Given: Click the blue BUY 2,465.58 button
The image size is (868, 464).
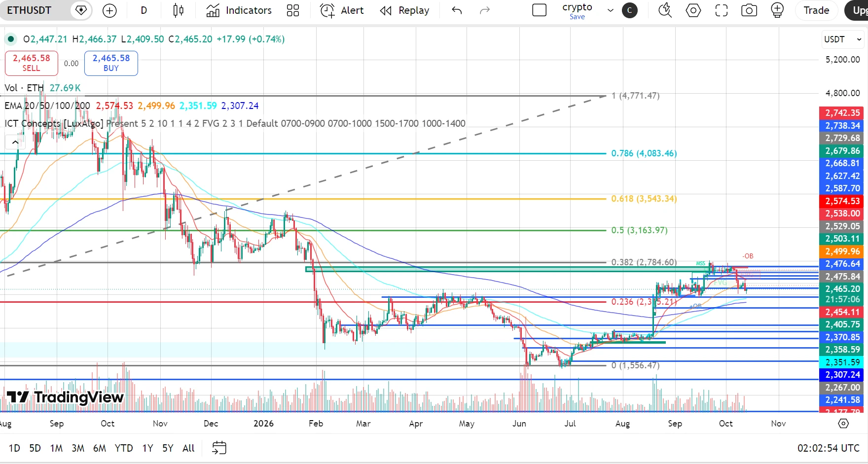Looking at the screenshot, I should [111, 63].
